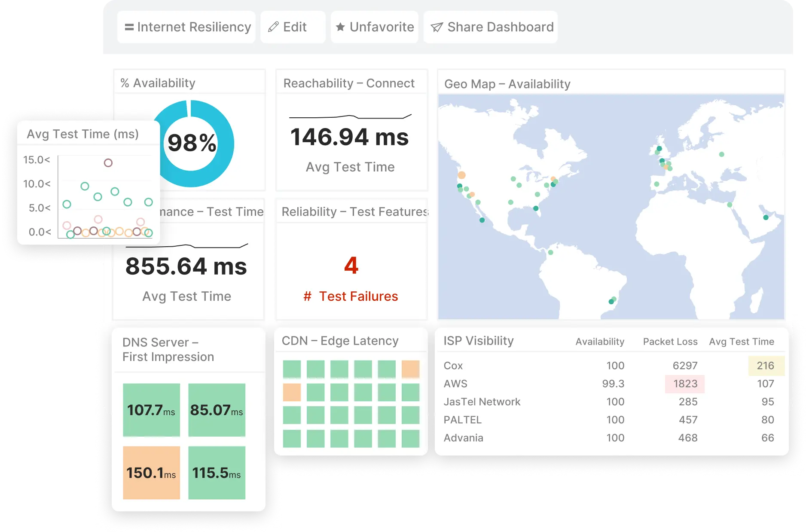Select the 855.64 ms test time value
This screenshot has width=806, height=532.
click(186, 266)
